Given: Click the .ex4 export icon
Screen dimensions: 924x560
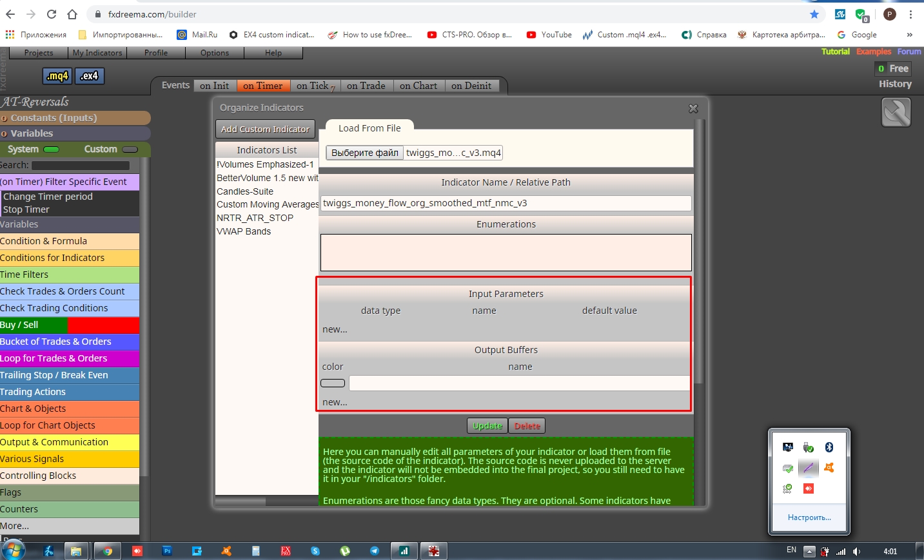Looking at the screenshot, I should (x=90, y=76).
